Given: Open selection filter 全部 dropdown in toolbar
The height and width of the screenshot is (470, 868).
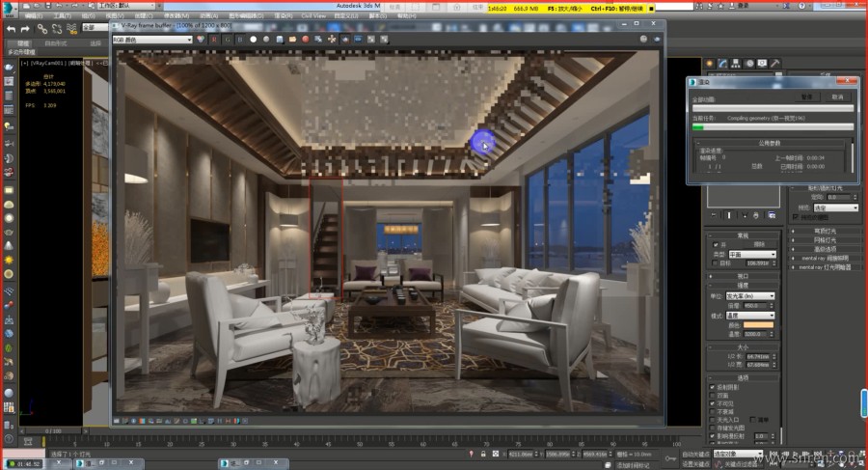Looking at the screenshot, I should 96,28.
